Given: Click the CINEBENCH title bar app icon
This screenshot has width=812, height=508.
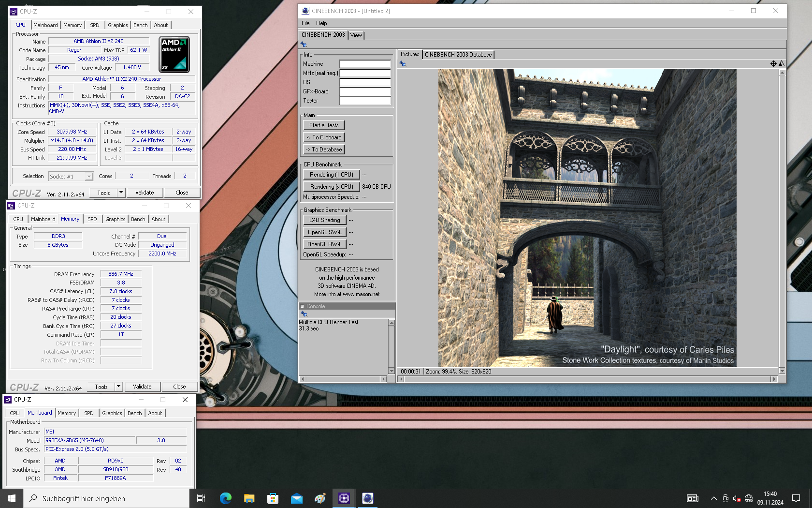Looking at the screenshot, I should [x=305, y=11].
